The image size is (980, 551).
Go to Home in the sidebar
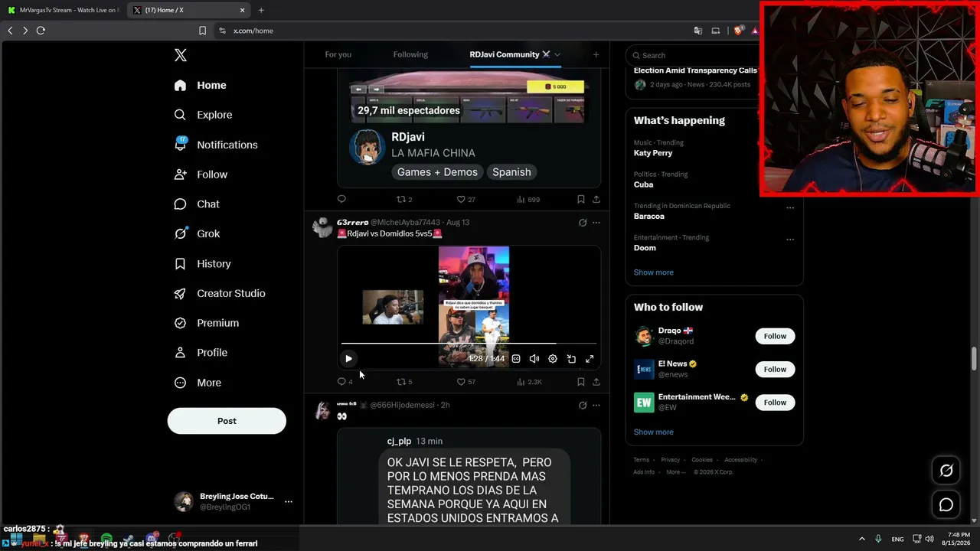coord(201,85)
